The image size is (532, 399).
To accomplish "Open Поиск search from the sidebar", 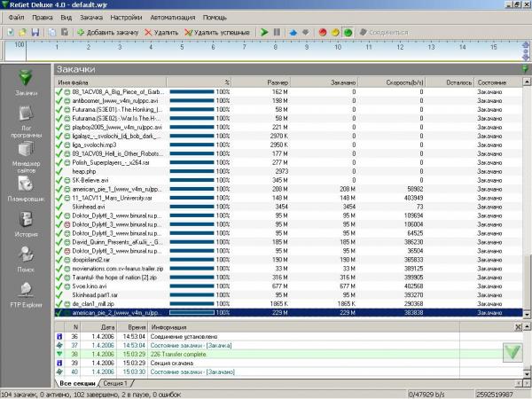I will tap(26, 259).
